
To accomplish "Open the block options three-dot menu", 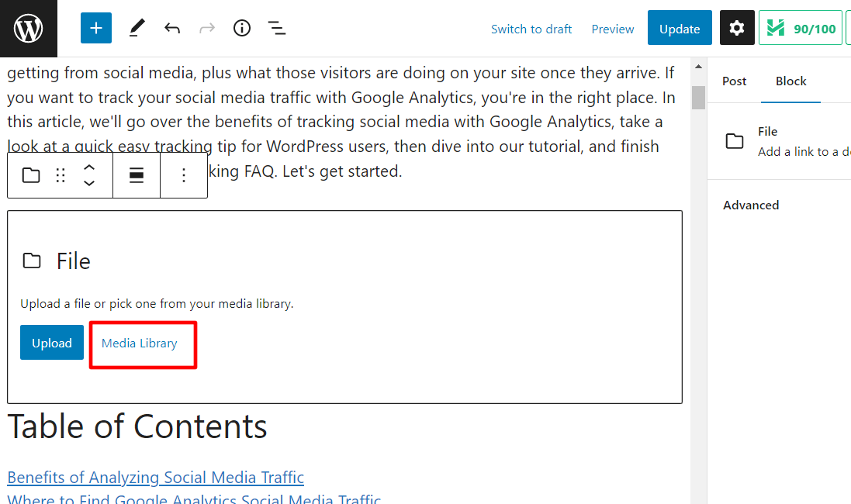I will 184,174.
